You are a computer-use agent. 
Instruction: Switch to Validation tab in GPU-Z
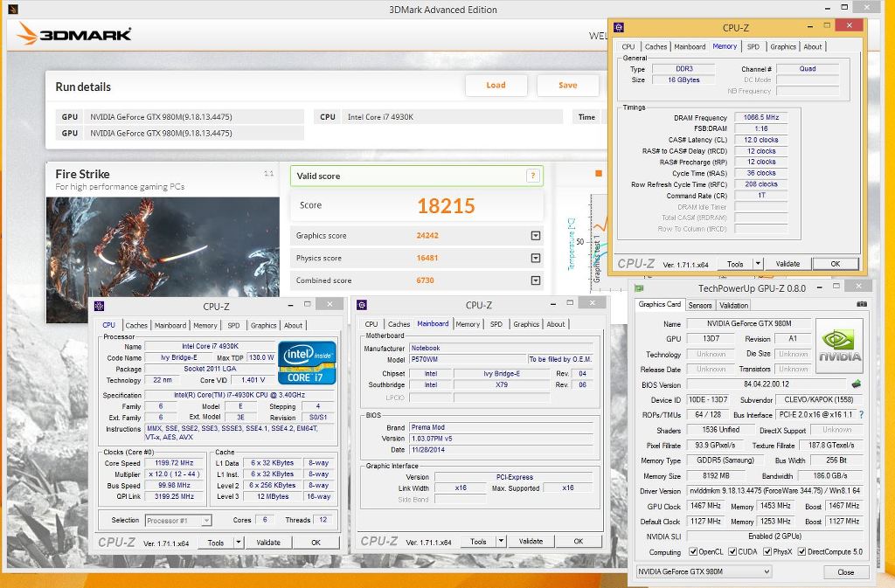pyautogui.click(x=733, y=305)
